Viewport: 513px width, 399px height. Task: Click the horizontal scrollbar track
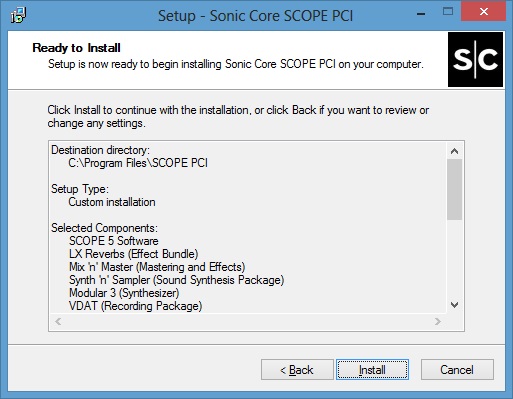click(248, 321)
